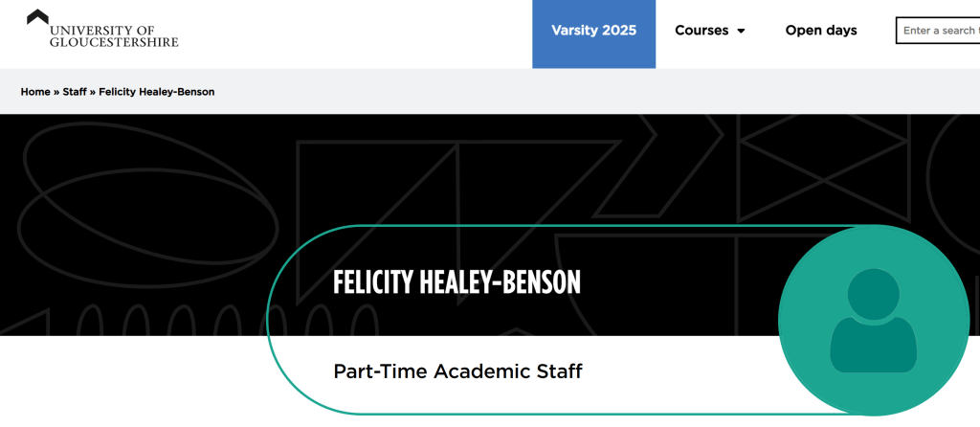This screenshot has height=427, width=980.
Task: Click the 'GLOUCESTERSHIRE' wordmark text
Action: pyautogui.click(x=113, y=41)
